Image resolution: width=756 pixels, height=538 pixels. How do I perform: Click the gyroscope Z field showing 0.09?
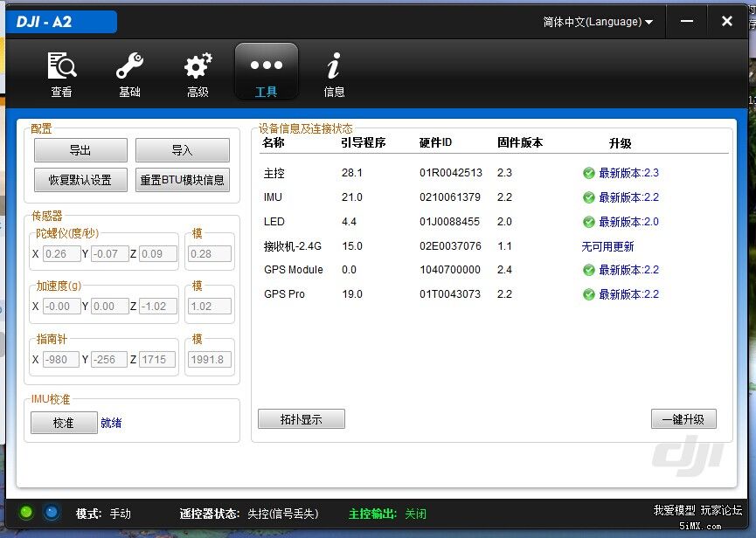click(x=158, y=254)
